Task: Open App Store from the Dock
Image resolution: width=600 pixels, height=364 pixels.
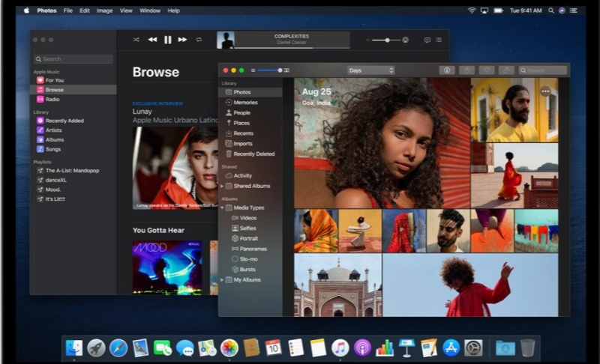Action: 451,348
